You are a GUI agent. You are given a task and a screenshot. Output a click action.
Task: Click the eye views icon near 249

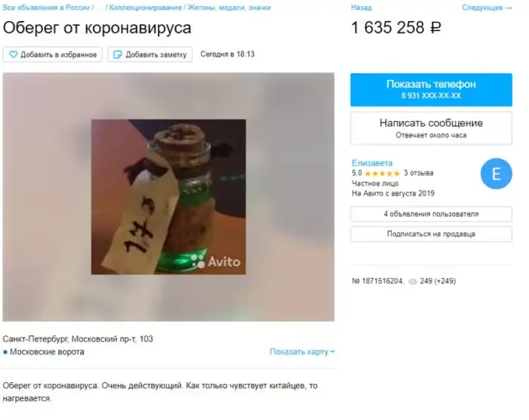pos(413,281)
